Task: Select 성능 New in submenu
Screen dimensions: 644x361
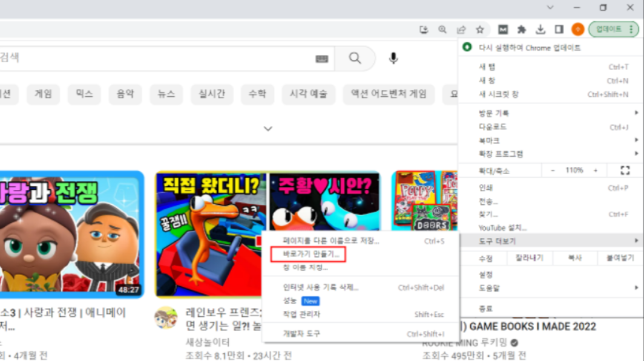Action: (x=360, y=301)
